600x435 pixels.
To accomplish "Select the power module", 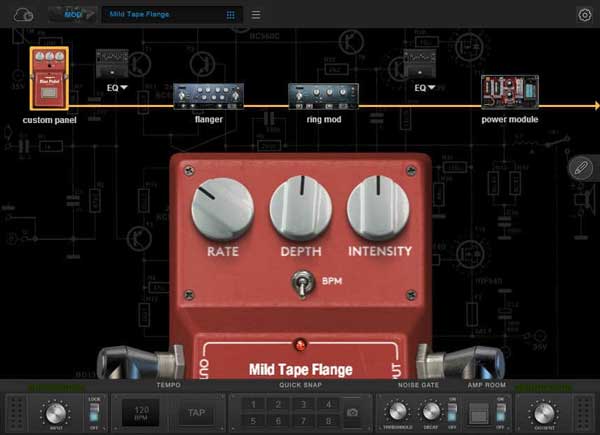I will point(510,92).
